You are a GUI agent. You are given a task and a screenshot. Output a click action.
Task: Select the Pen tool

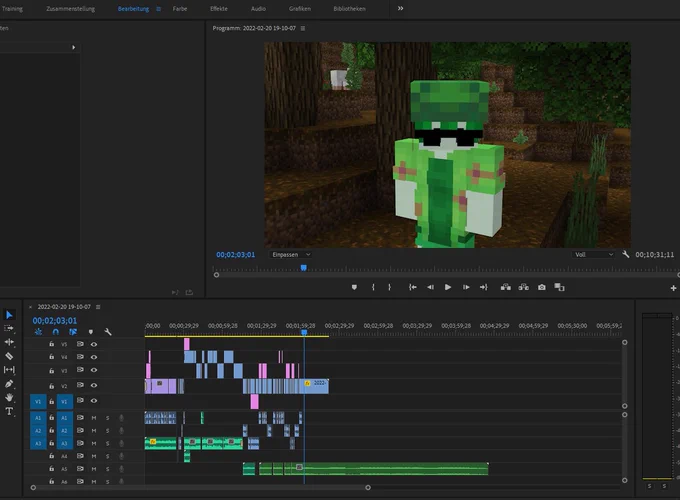[9, 384]
